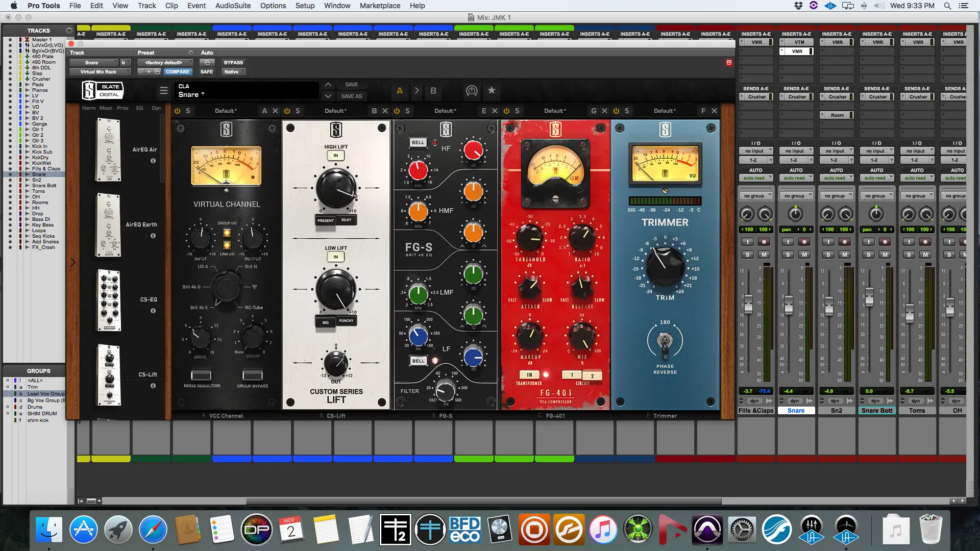
Task: Click the AirEQ Earth info icon
Action: [x=153, y=236]
